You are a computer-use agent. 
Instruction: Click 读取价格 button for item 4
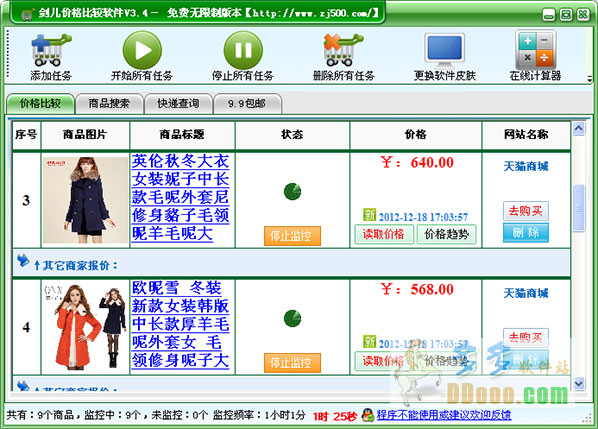[x=384, y=361]
